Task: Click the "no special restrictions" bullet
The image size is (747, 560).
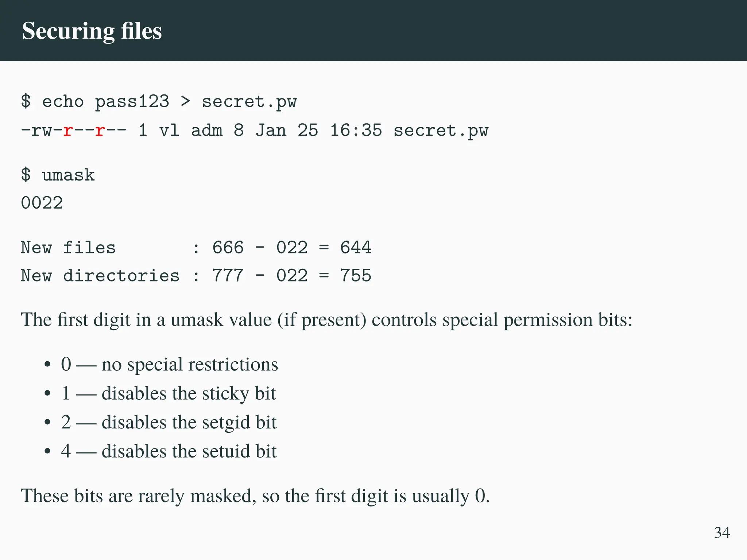Action: point(190,364)
